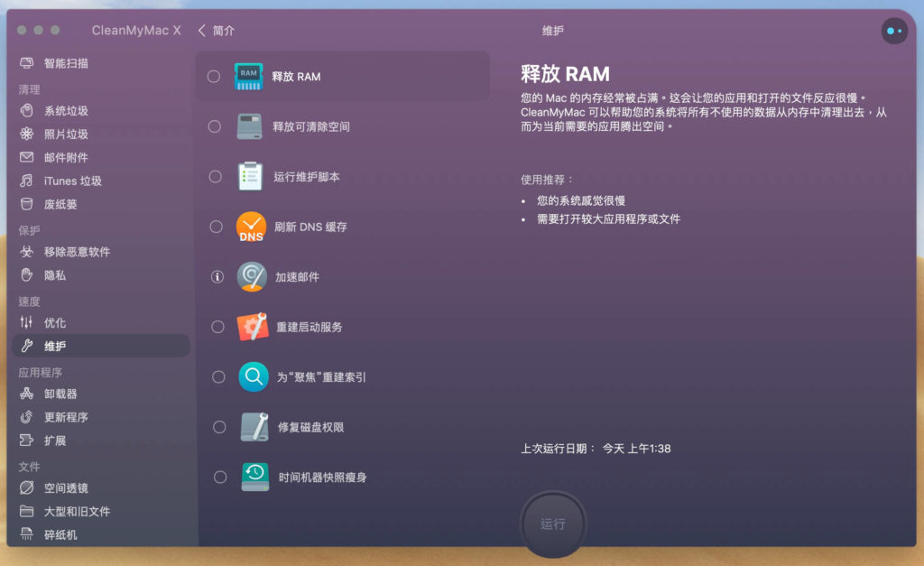This screenshot has width=924, height=566.
Task: Select the 加速邮件 mail speed icon
Action: pos(253,277)
